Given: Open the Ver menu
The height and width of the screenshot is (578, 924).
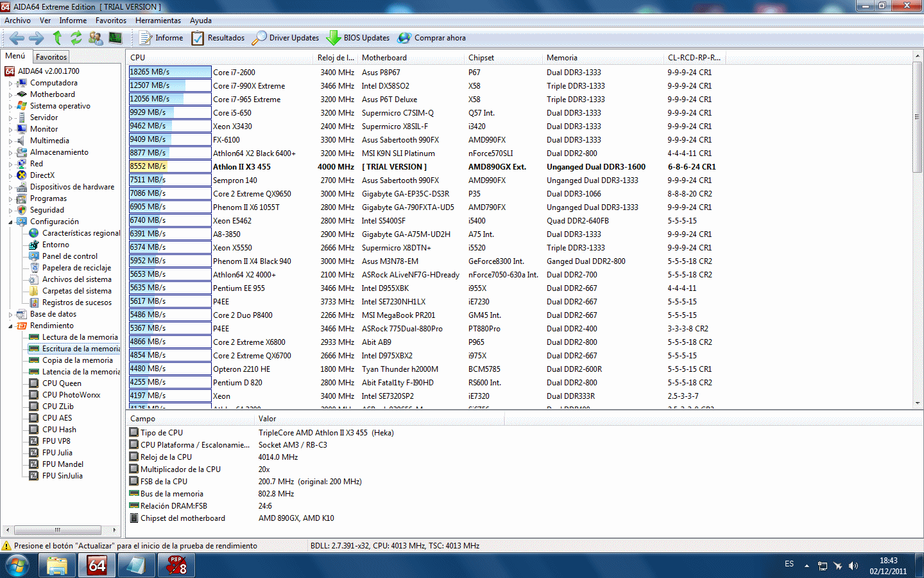Looking at the screenshot, I should click(45, 21).
